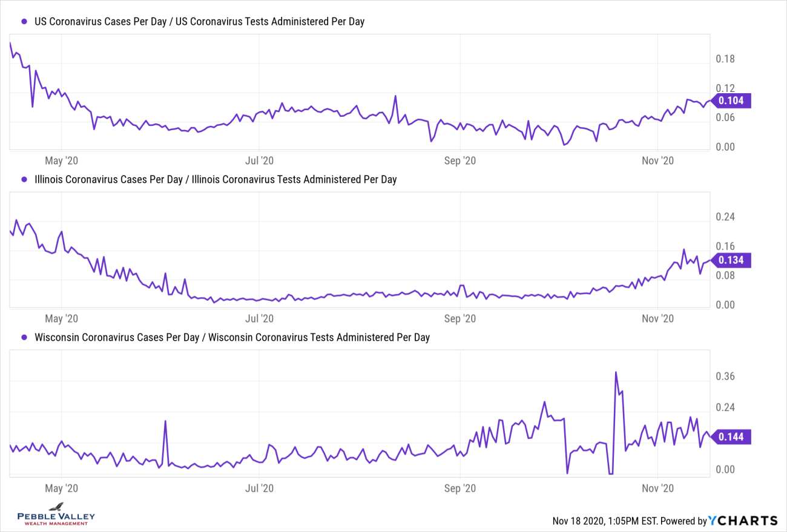The width and height of the screenshot is (787, 532).
Task: Click the May '20 label under US chart
Action: 63,160
